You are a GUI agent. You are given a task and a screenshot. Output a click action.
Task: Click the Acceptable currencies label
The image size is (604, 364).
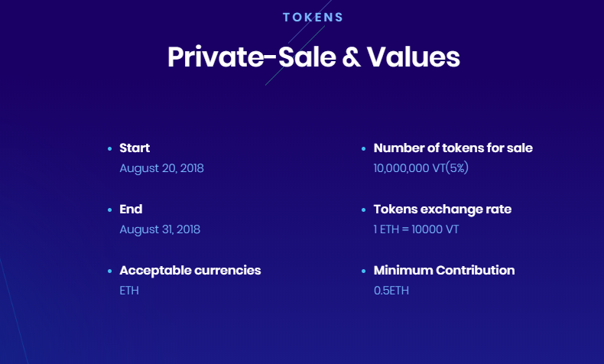pyautogui.click(x=190, y=271)
